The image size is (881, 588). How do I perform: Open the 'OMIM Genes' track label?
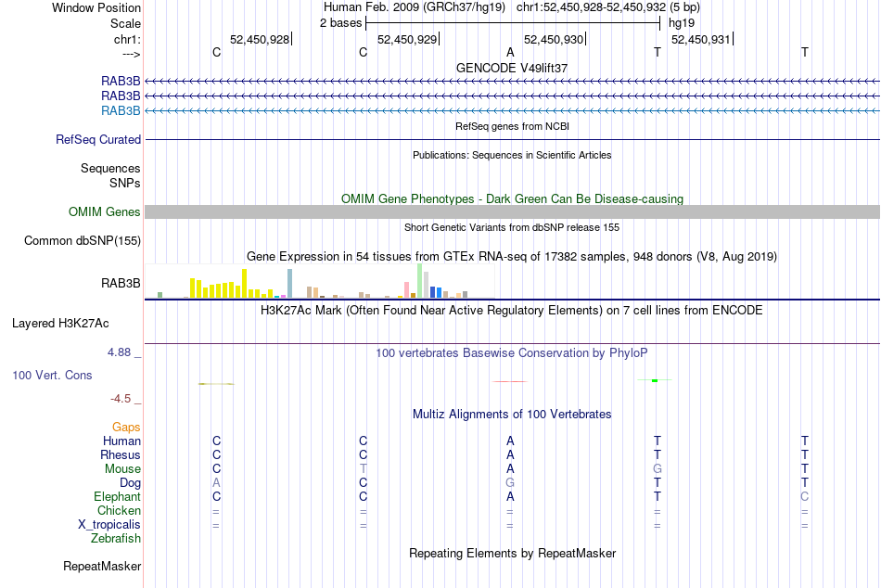[x=105, y=212]
